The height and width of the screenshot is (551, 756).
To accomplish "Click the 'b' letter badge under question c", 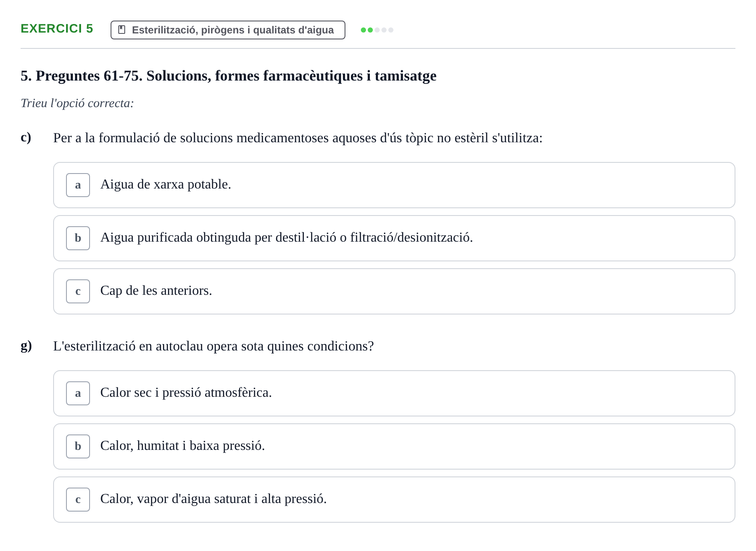I will click(x=78, y=238).
